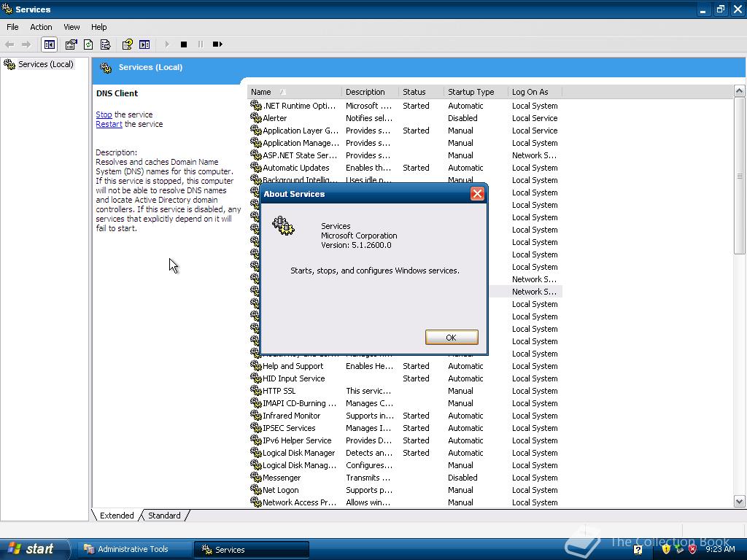The width and height of the screenshot is (747, 560).
Task: Click the network connection tray icon
Action: (x=679, y=549)
